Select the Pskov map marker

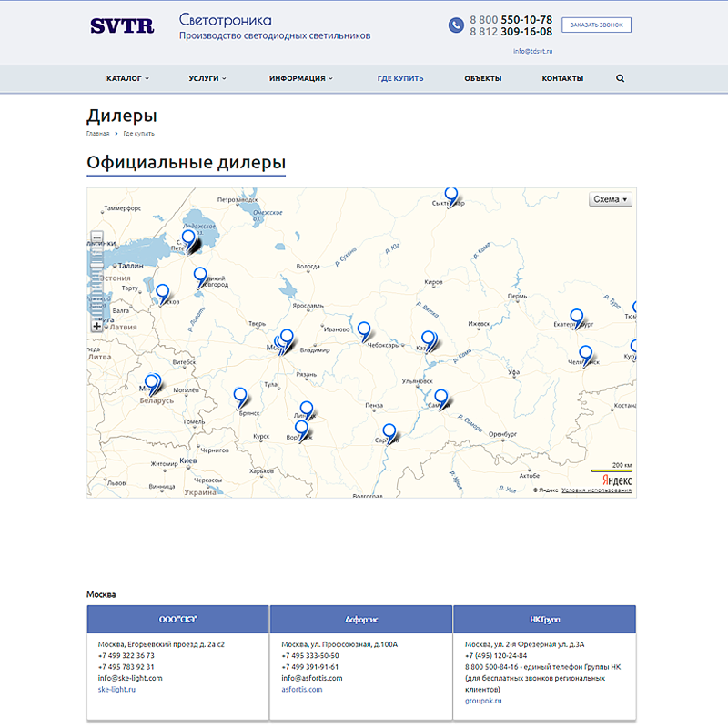pyautogui.click(x=162, y=295)
